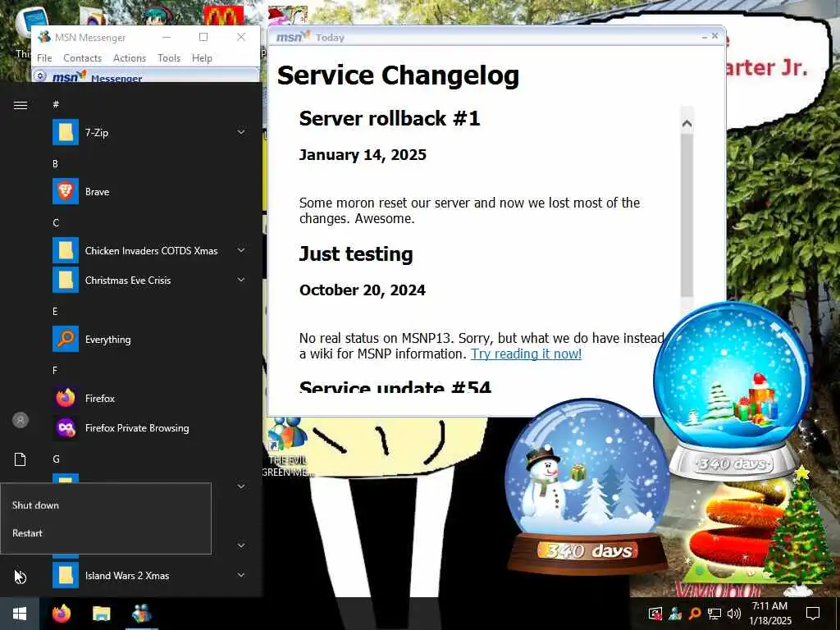Click the # section header
The image size is (840, 630).
(56, 104)
